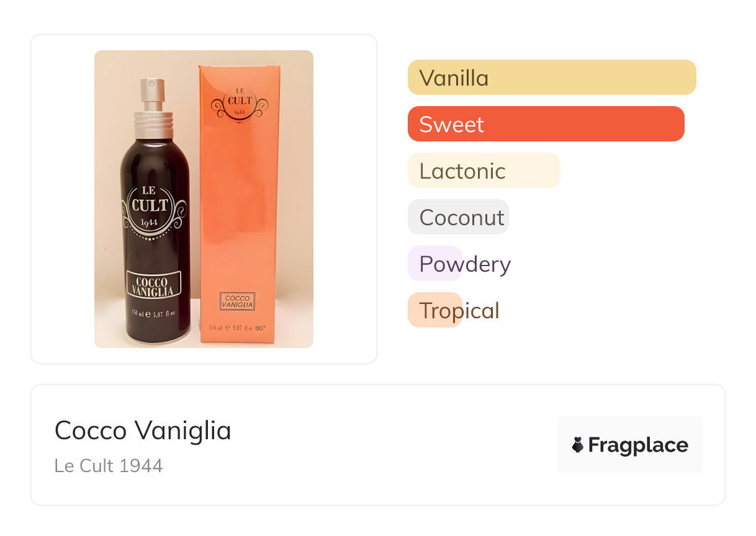756x536 pixels.
Task: Select the red Sweet accord bar
Action: point(546,124)
